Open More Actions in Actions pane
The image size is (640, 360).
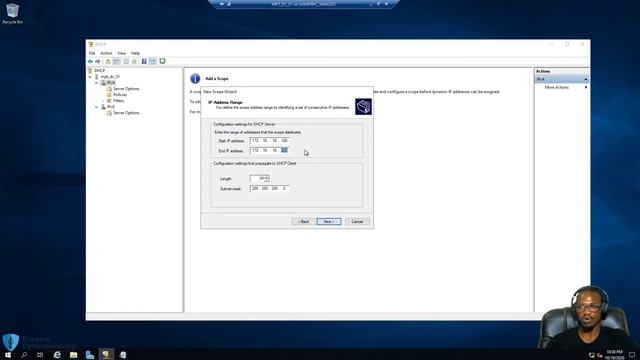pos(556,87)
